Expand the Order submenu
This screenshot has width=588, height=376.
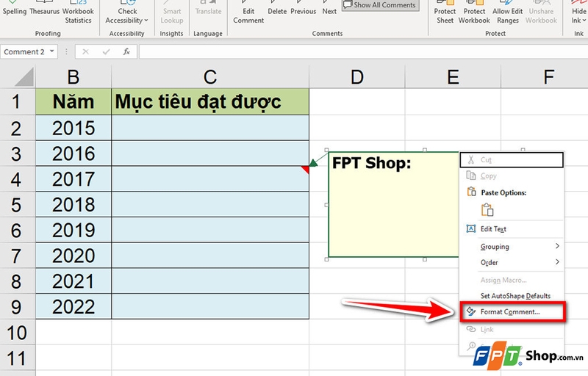512,262
